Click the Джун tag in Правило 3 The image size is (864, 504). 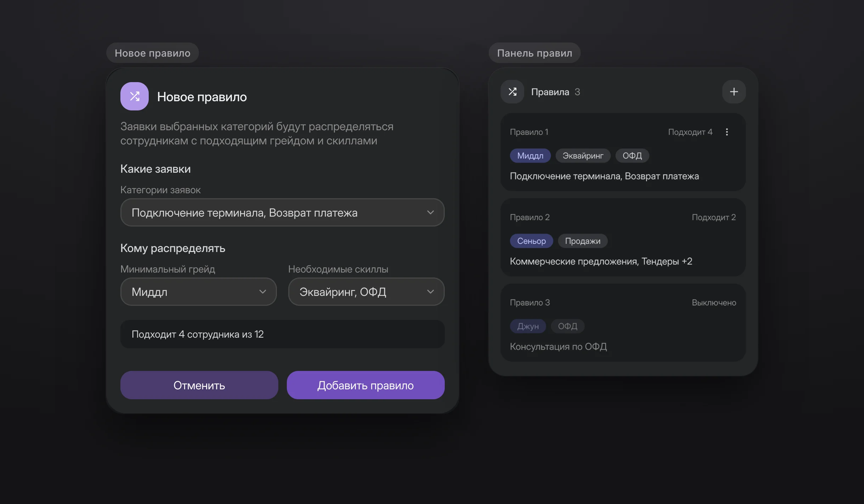tap(528, 326)
